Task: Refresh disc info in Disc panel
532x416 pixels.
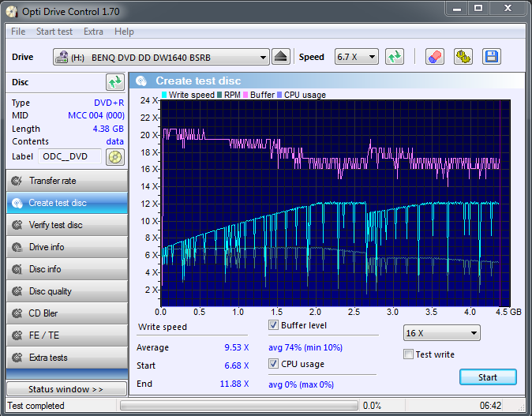Action: 115,82
